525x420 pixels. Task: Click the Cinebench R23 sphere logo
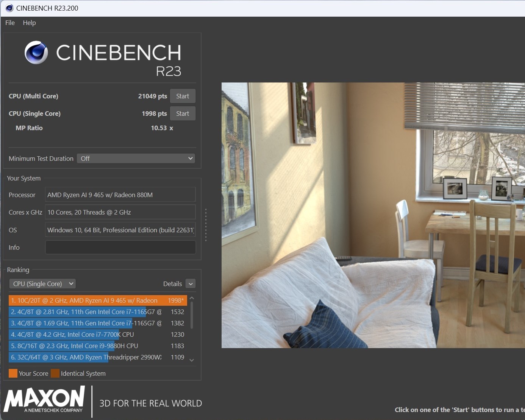pyautogui.click(x=36, y=53)
